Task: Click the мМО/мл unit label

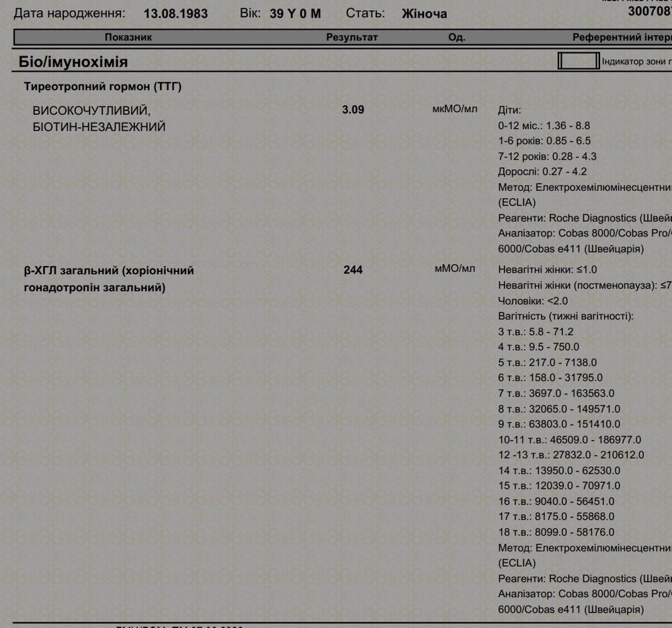Action: coord(455,269)
